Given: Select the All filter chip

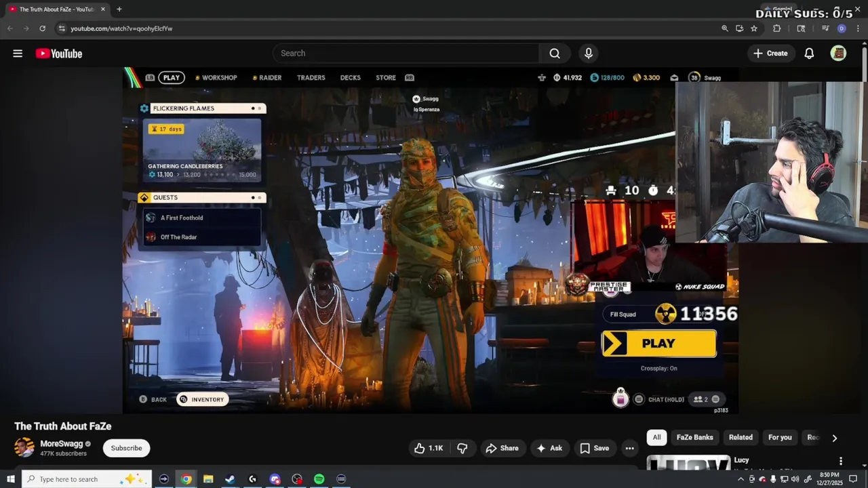Looking at the screenshot, I should pyautogui.click(x=656, y=438).
